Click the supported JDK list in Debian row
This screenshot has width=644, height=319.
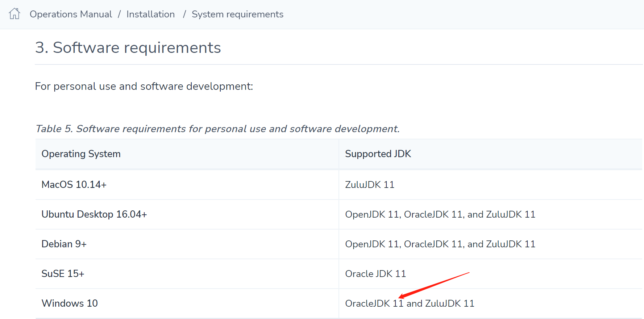click(x=440, y=244)
